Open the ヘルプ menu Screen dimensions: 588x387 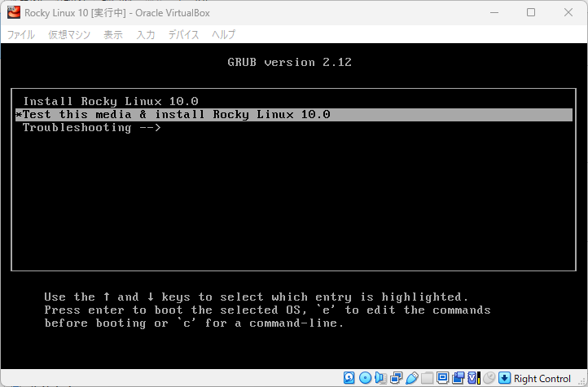pos(223,34)
